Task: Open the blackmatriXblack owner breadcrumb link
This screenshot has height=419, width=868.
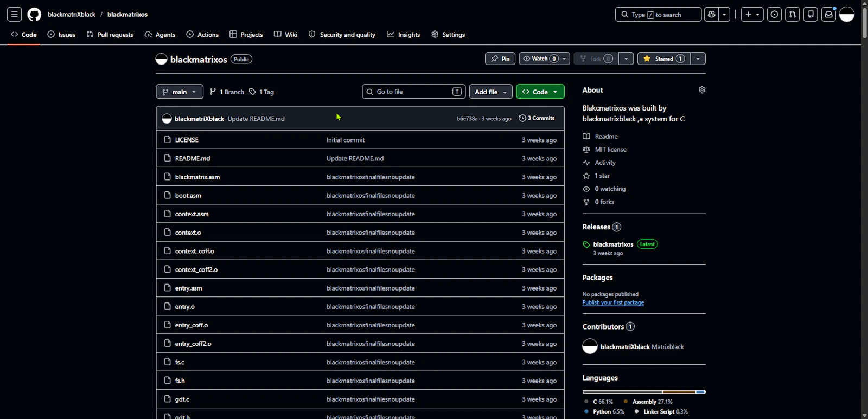Action: [72, 15]
